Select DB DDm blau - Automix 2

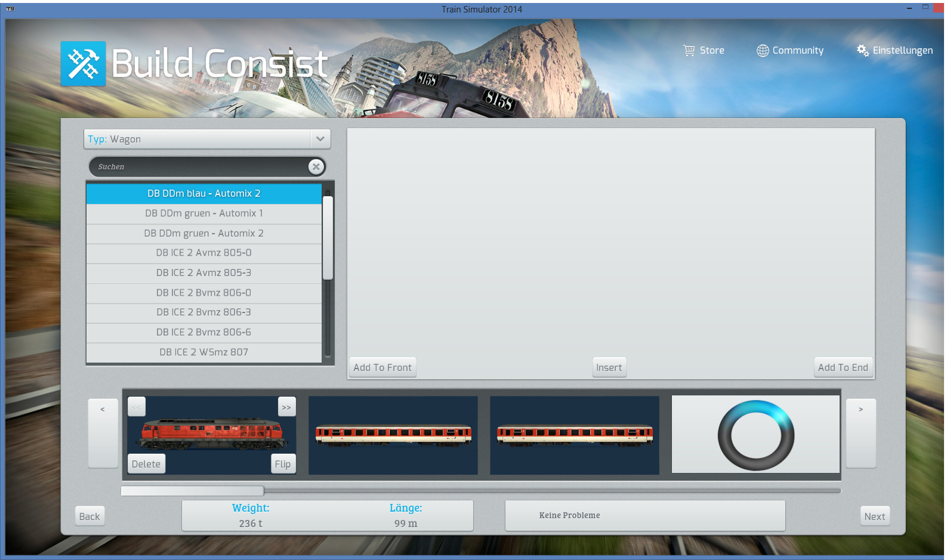click(x=204, y=194)
